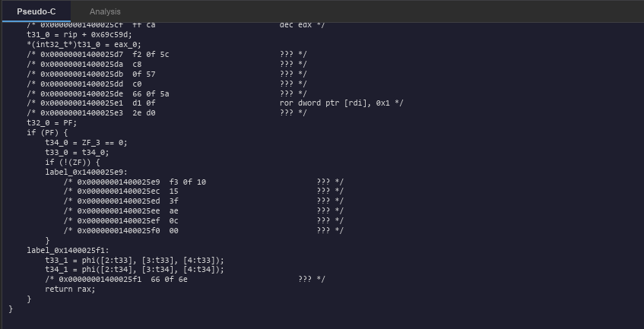Click the 'return rax;' statement

coord(70,289)
